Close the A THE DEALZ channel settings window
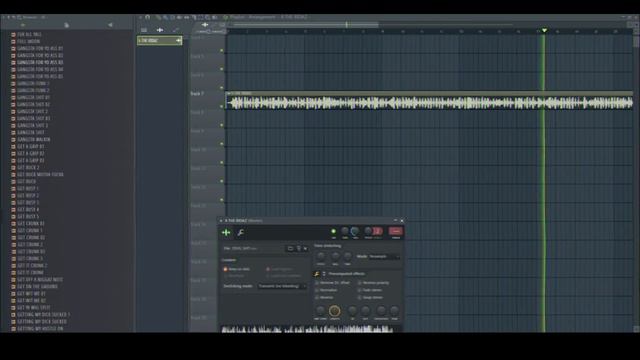 click(402, 221)
